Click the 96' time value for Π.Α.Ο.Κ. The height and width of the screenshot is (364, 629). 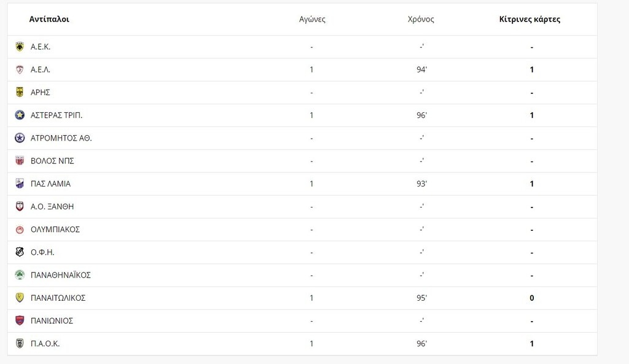pyautogui.click(x=421, y=344)
